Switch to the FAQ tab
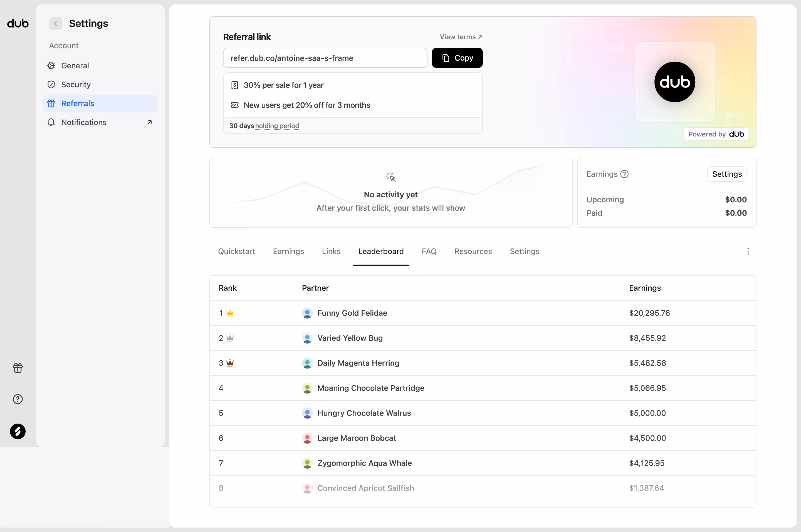 point(429,252)
